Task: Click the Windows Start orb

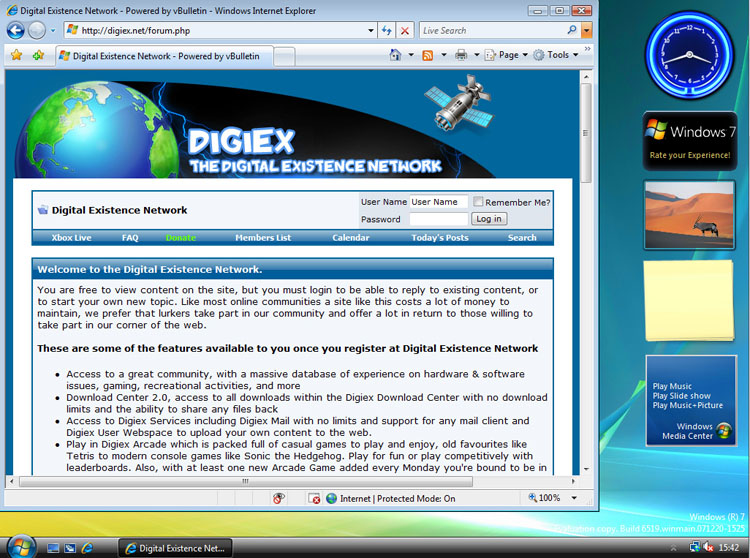Action: click(x=20, y=547)
